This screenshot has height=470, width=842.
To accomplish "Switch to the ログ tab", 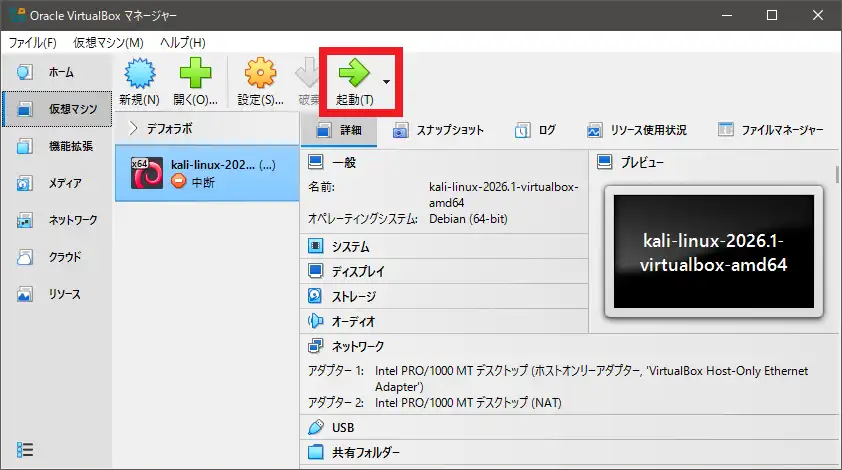I will click(535, 130).
